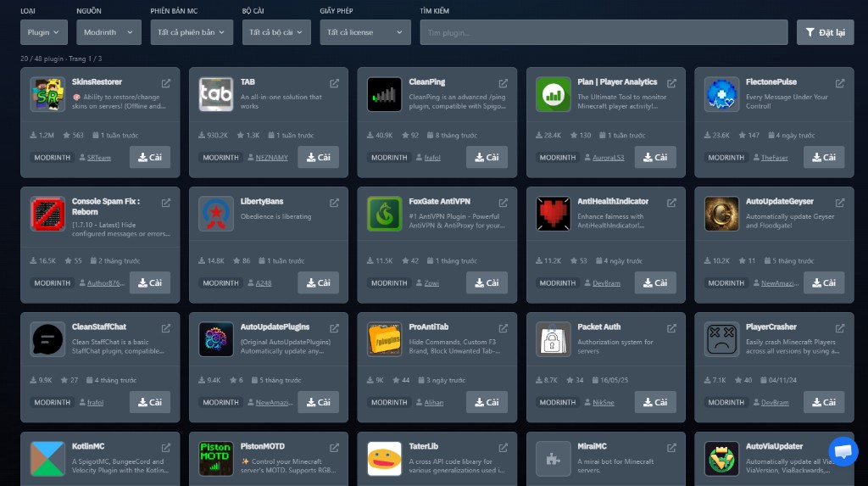
Task: Open Console Spam Fix external link icon
Action: pyautogui.click(x=165, y=203)
